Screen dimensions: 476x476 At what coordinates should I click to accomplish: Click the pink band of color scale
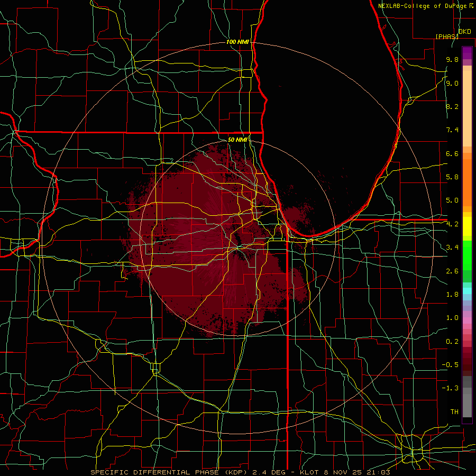[x=467, y=321]
